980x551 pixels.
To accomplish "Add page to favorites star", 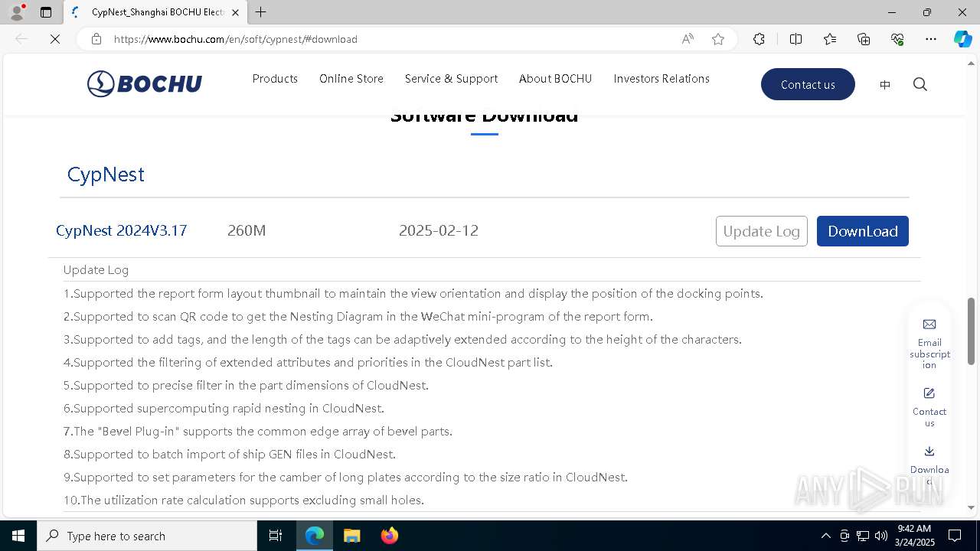I will pyautogui.click(x=718, y=39).
